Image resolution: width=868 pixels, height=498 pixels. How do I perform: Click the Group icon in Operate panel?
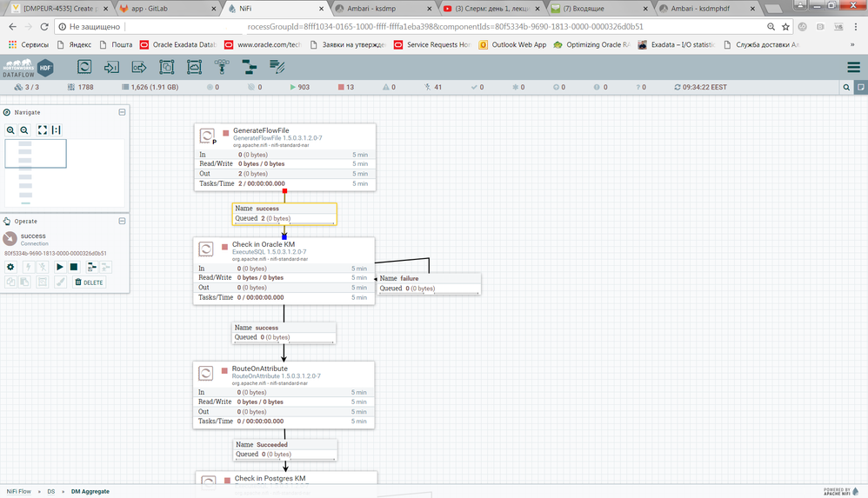coord(42,282)
